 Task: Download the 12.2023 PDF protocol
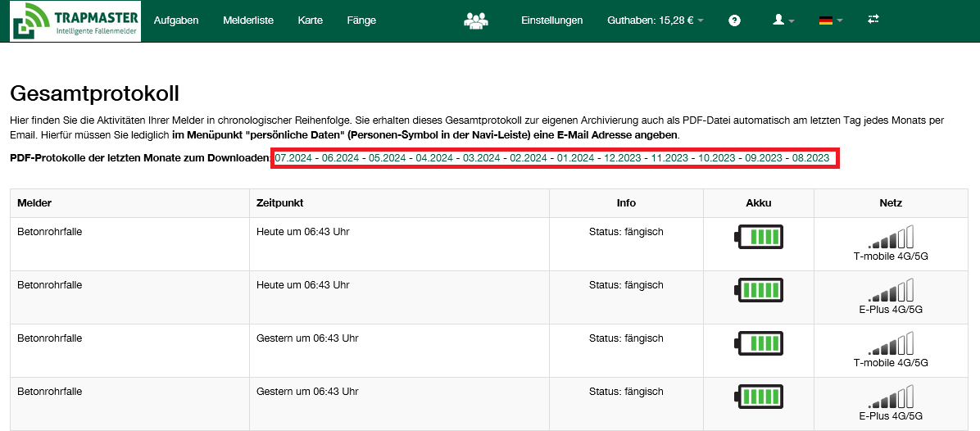click(x=623, y=157)
